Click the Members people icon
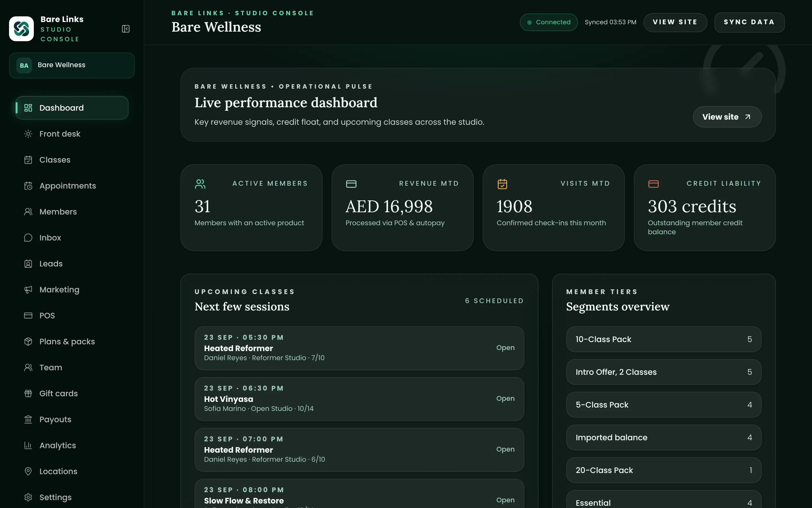The height and width of the screenshot is (508, 812). coord(28,212)
